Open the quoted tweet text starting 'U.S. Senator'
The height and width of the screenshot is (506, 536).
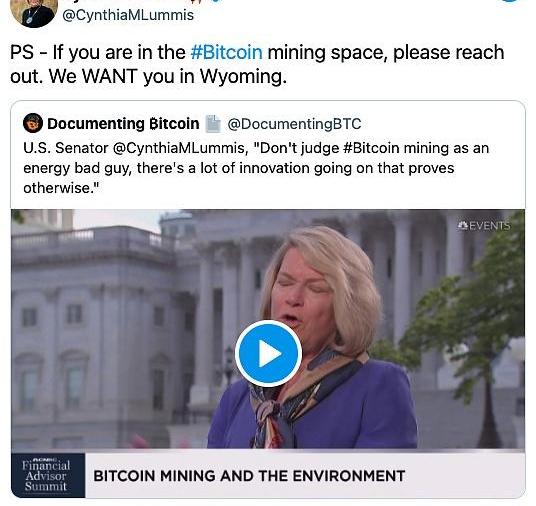tap(256, 168)
